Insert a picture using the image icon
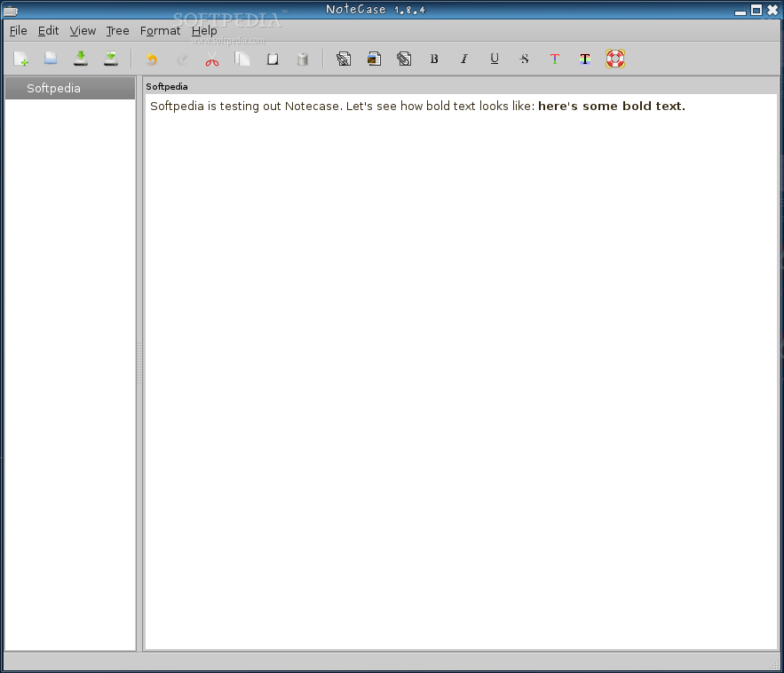784x673 pixels. [374, 59]
